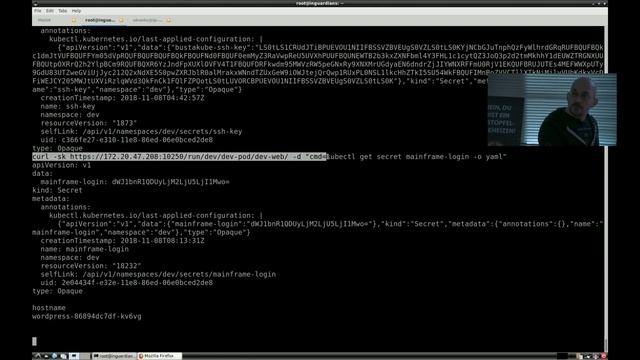Screen dimensions: 640x360
Task: Click 'resourceVersion: "18232"' line
Action: [x=91, y=266]
